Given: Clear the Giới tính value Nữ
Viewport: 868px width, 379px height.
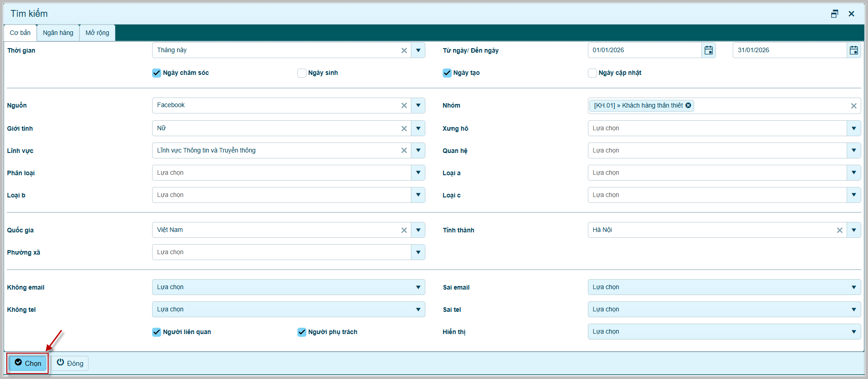Looking at the screenshot, I should coord(404,128).
